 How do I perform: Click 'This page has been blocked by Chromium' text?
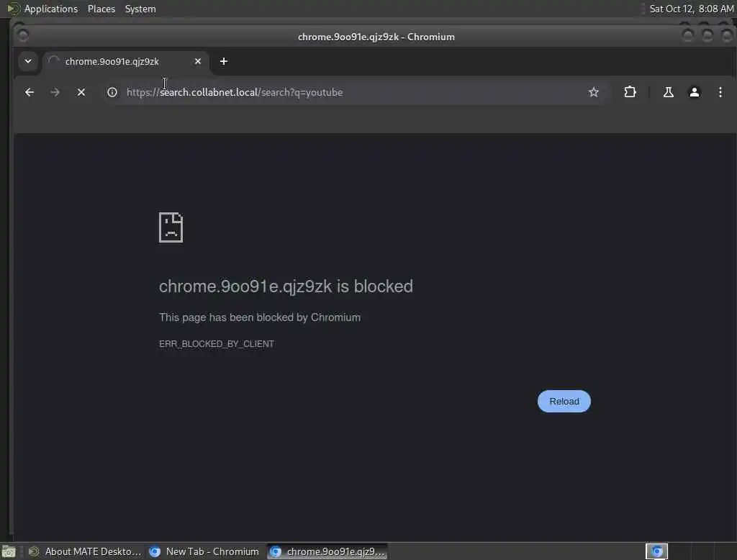click(260, 317)
